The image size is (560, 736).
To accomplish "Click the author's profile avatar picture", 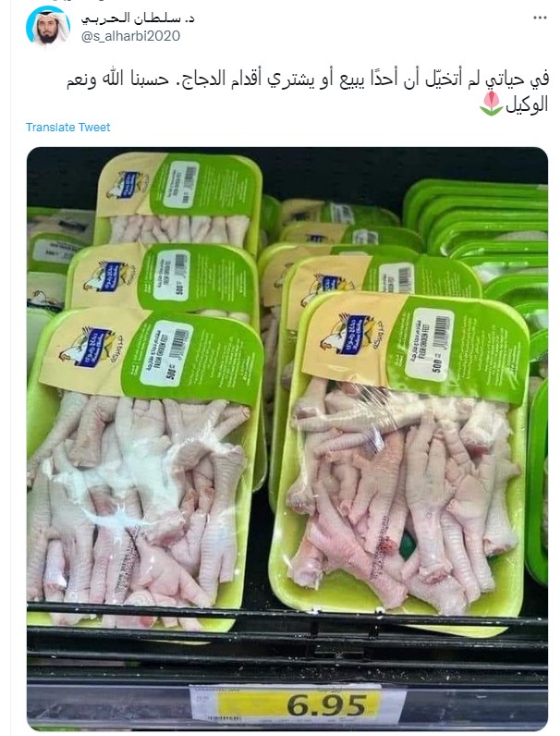I will click(48, 27).
